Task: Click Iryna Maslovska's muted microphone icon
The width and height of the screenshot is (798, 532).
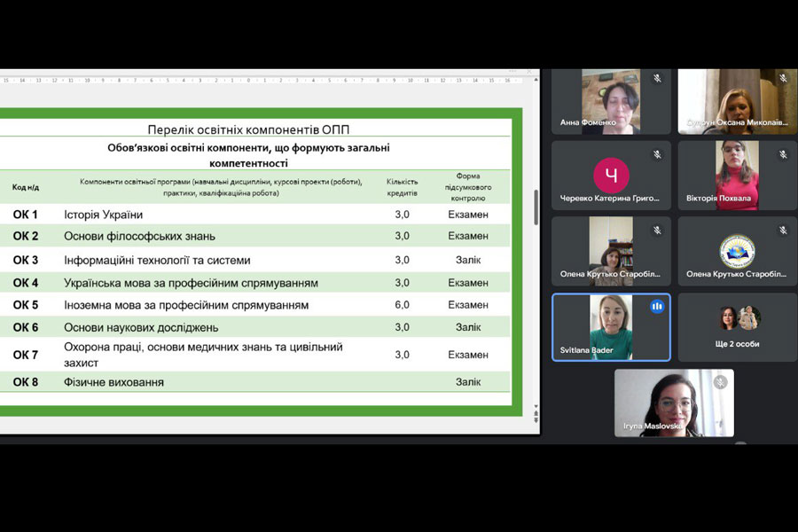Action: tap(720, 382)
